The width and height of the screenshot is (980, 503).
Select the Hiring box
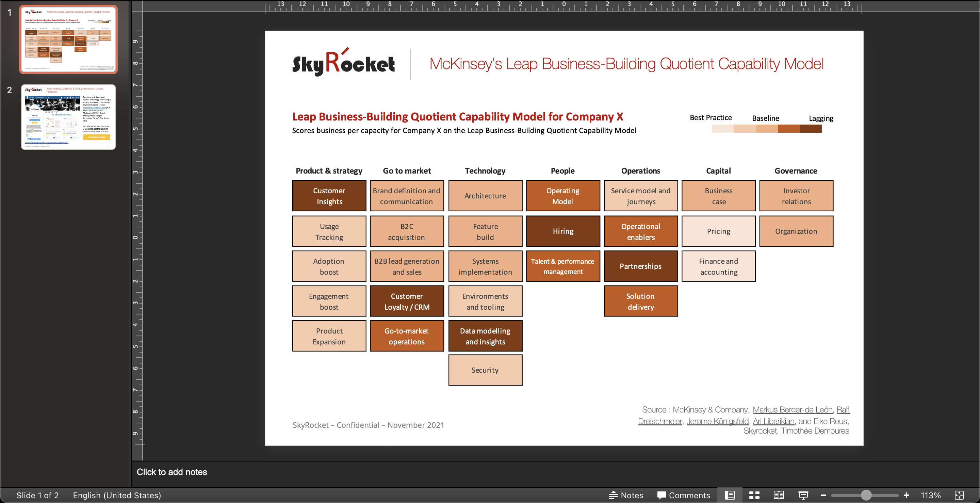coord(563,231)
